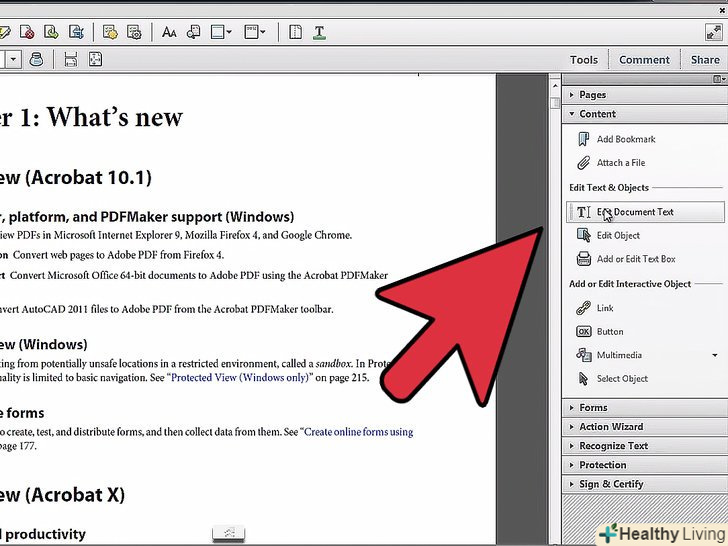The height and width of the screenshot is (546, 728).
Task: Expand the Recognize Text section
Action: coord(613,446)
